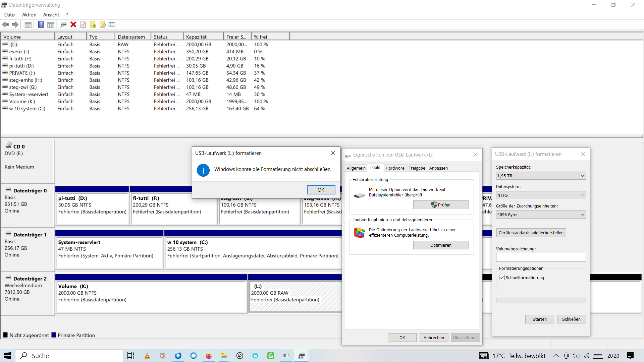Open Help via blue question icon
The width and height of the screenshot is (644, 362).
point(41,24)
